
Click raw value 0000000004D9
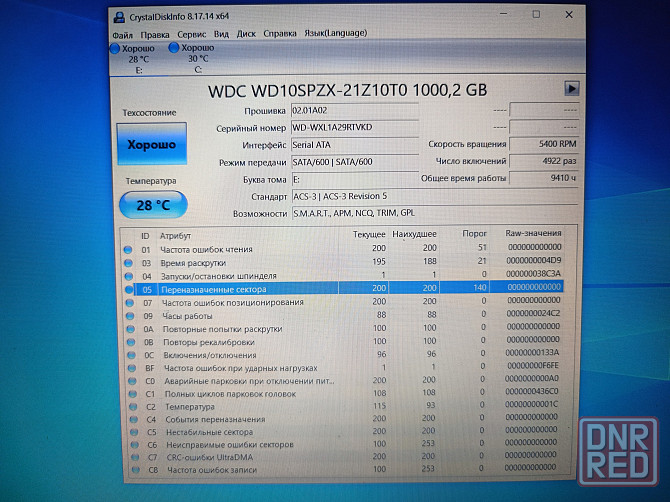pyautogui.click(x=533, y=260)
